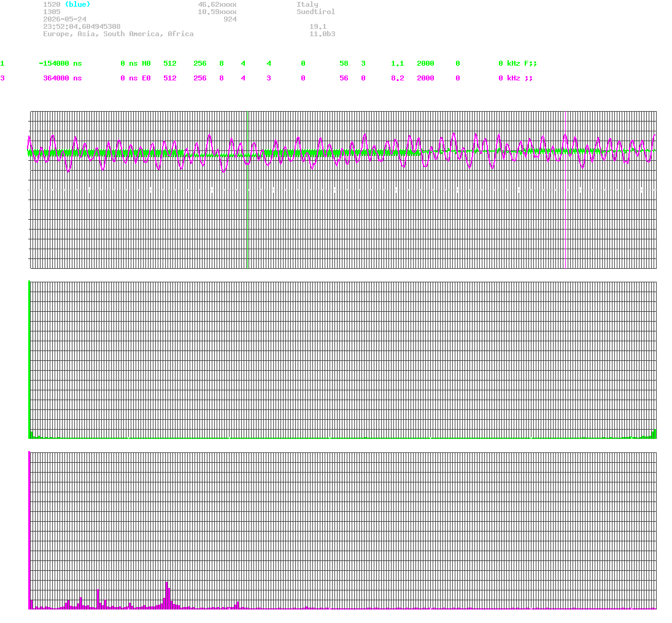
Task: Click the regions text Europe, Asia, South America, Africa
Action: pyautogui.click(x=118, y=34)
